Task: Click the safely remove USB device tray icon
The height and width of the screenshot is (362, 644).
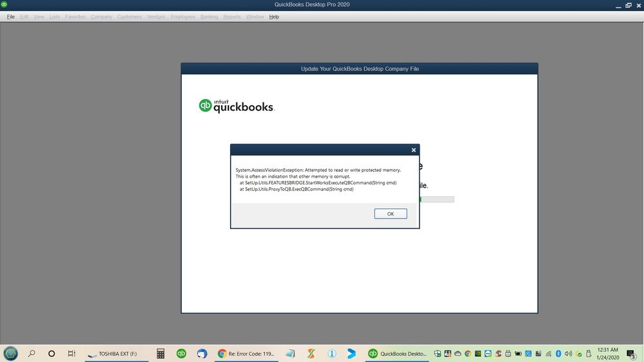Action: pos(588,354)
